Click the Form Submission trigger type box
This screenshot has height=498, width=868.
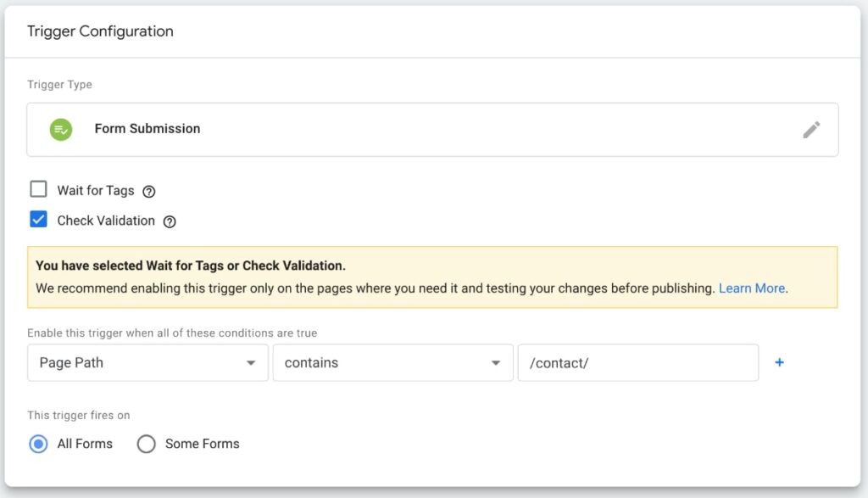tap(432, 130)
